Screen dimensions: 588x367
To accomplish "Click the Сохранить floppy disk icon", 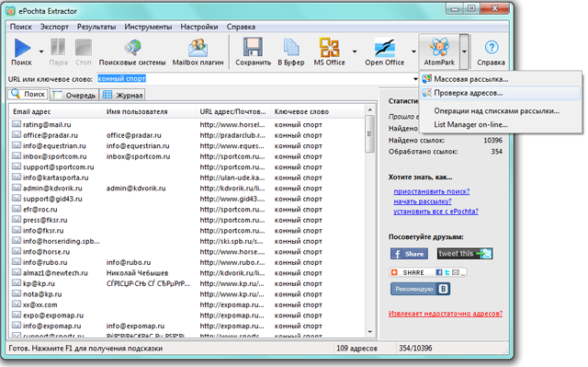I will tap(253, 47).
